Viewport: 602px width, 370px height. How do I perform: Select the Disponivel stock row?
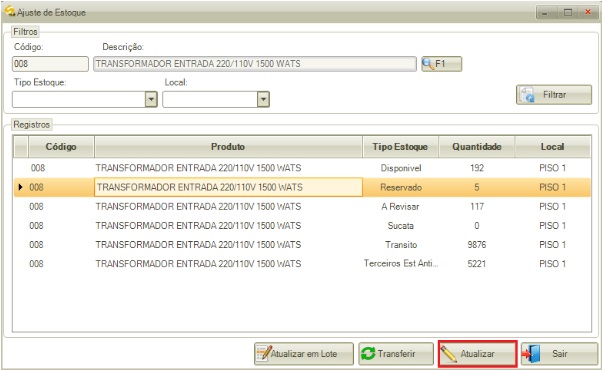[302, 168]
